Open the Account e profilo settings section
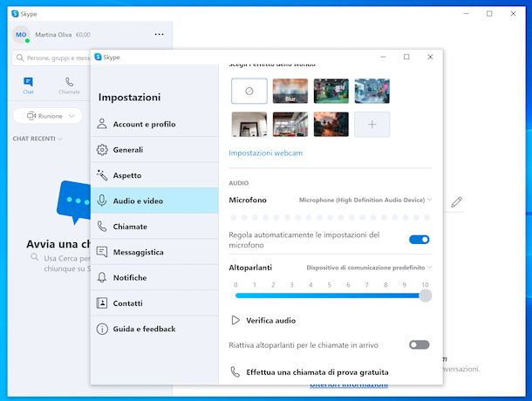 tap(154, 124)
